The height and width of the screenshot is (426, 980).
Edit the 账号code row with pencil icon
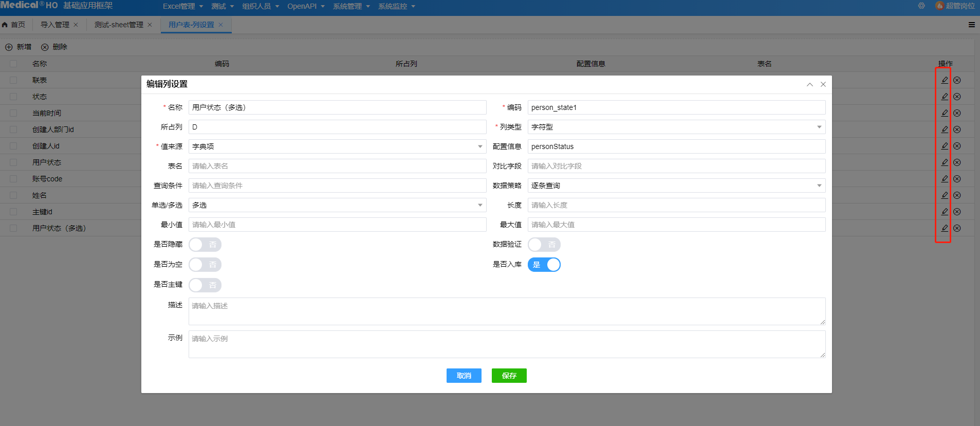pos(945,179)
